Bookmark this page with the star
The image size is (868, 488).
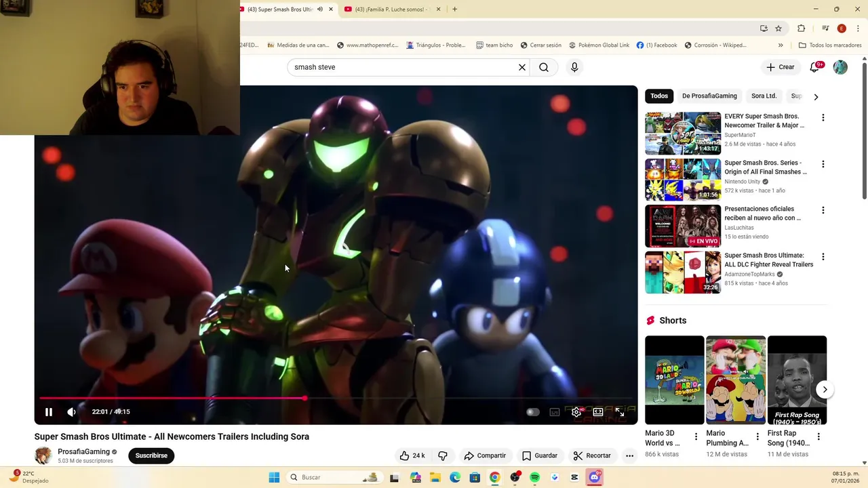(x=778, y=28)
